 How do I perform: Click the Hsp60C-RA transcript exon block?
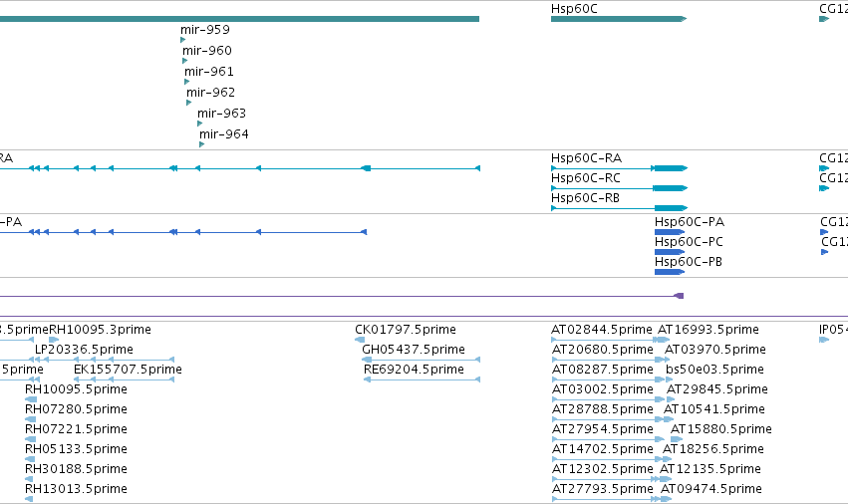671,168
